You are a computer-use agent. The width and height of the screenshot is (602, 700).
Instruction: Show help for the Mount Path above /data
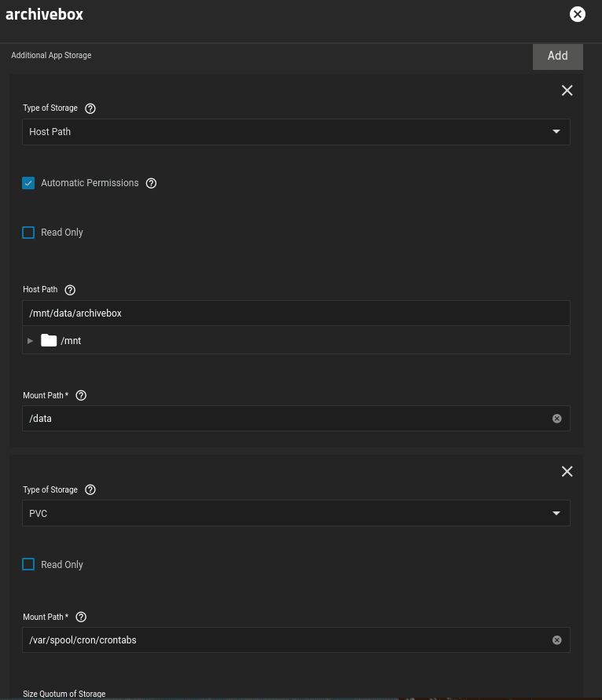pyautogui.click(x=81, y=395)
